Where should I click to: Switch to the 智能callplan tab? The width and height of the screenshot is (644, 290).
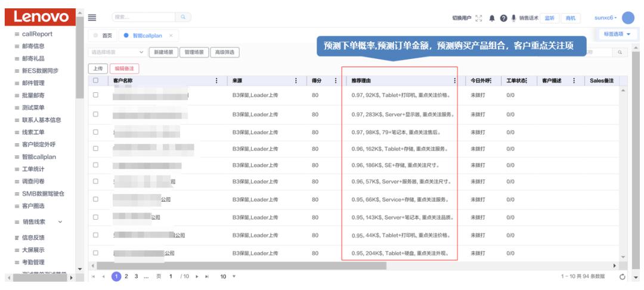pos(147,36)
